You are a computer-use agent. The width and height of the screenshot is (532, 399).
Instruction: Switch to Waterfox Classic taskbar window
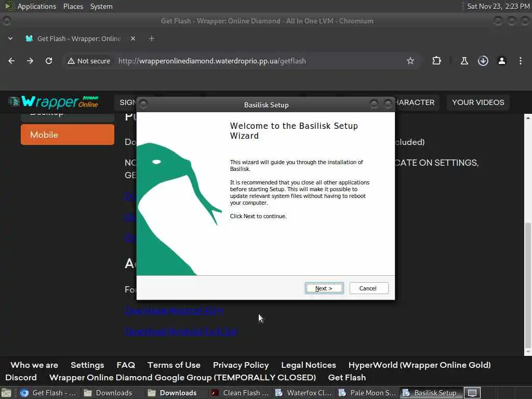tap(303, 393)
